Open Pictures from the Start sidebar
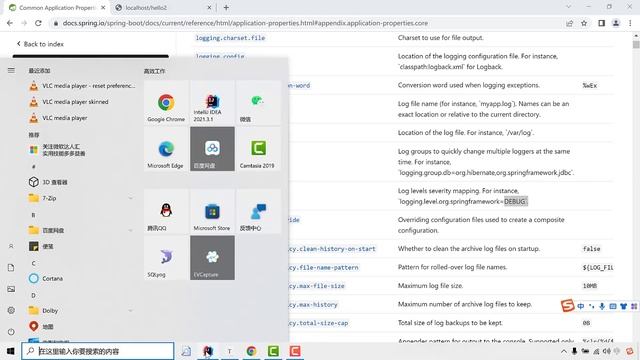This screenshot has height=360, width=640. pos(11,289)
